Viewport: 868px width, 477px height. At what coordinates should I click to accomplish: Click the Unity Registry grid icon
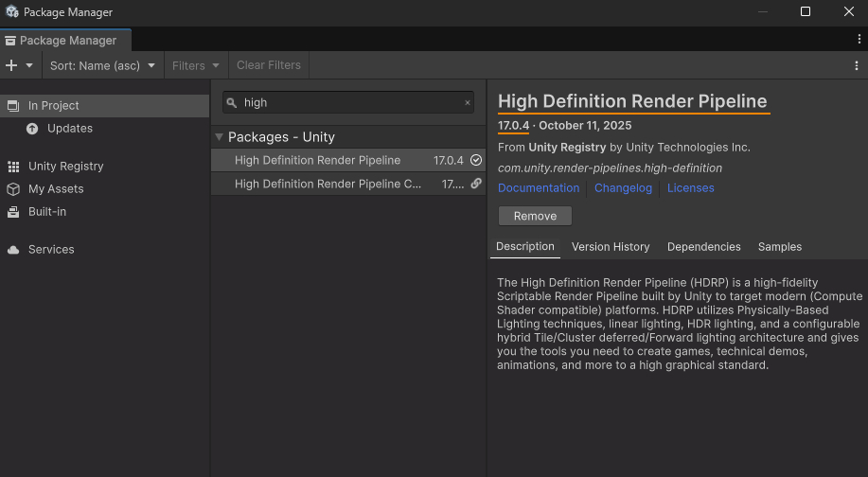[x=13, y=167]
